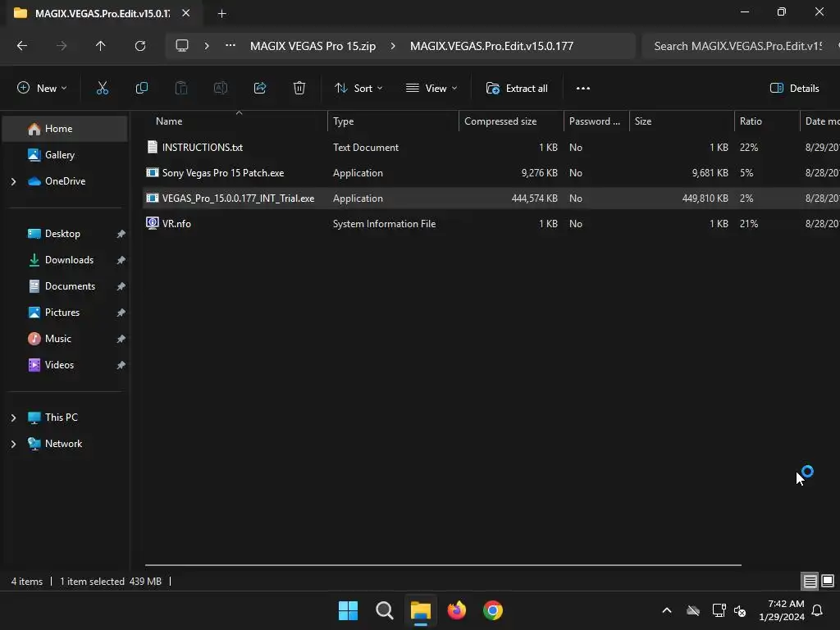Sort by Ratio column header

[767, 121]
